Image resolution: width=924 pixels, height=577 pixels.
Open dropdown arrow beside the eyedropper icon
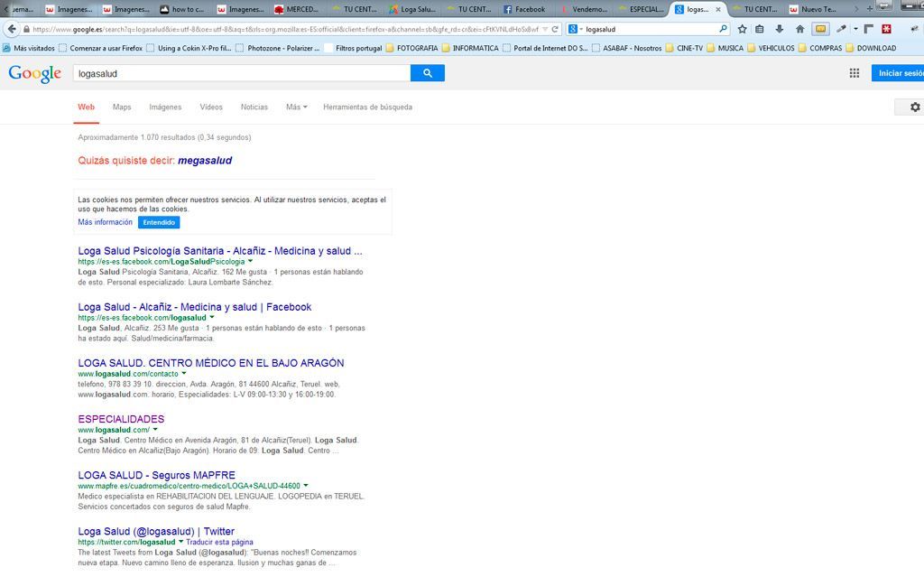pos(855,29)
